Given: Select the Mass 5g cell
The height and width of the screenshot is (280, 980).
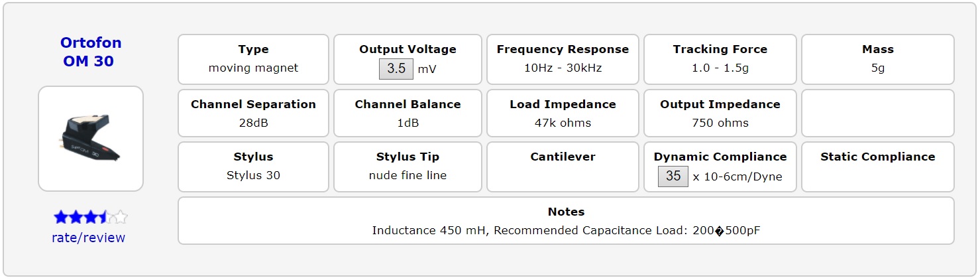Looking at the screenshot, I should (x=877, y=59).
